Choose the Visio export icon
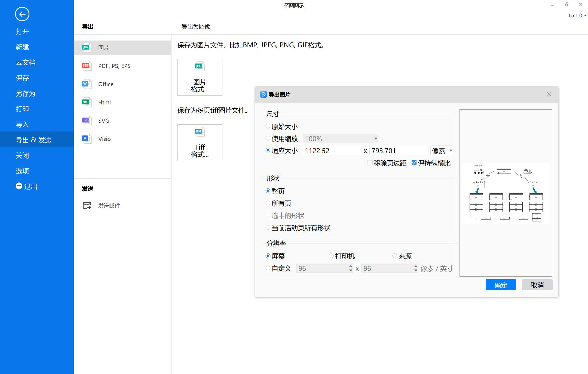588x374 pixels. click(x=86, y=139)
